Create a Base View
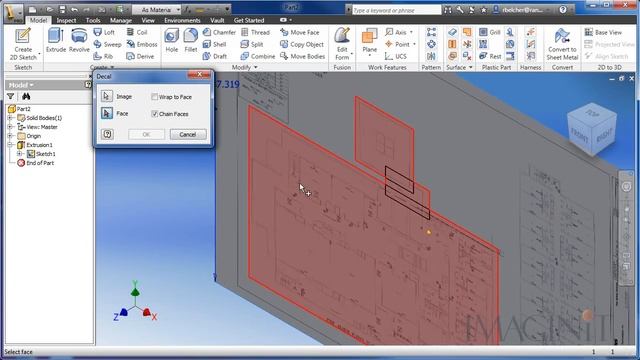640x360 pixels. [x=603, y=32]
